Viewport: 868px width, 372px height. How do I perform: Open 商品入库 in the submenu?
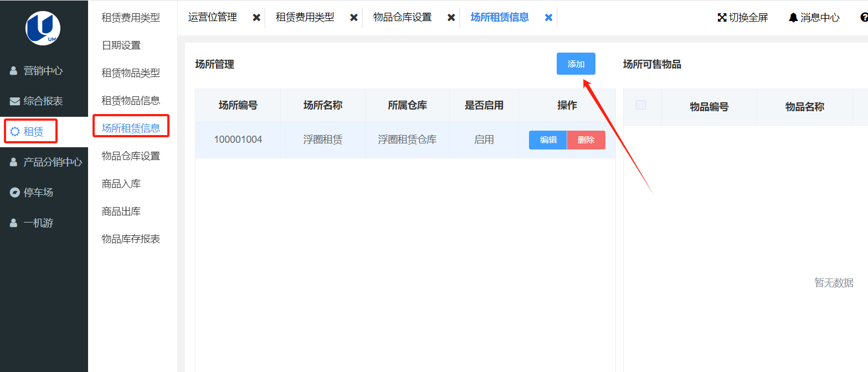[121, 184]
